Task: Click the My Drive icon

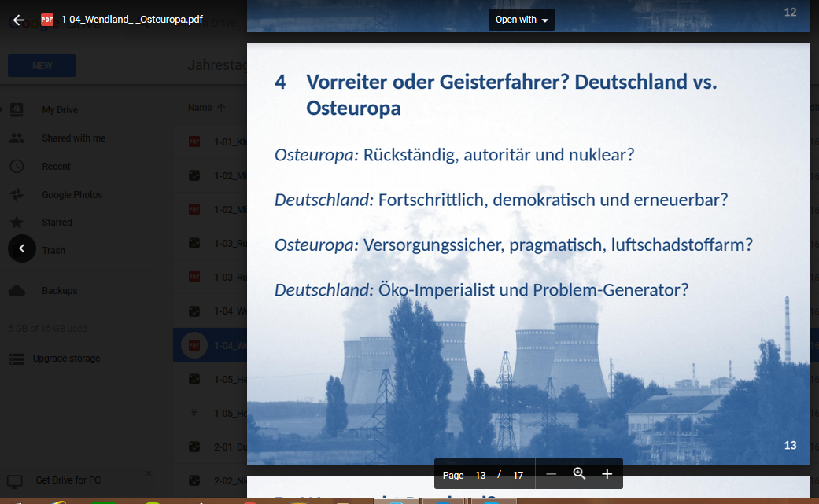Action: [17, 109]
